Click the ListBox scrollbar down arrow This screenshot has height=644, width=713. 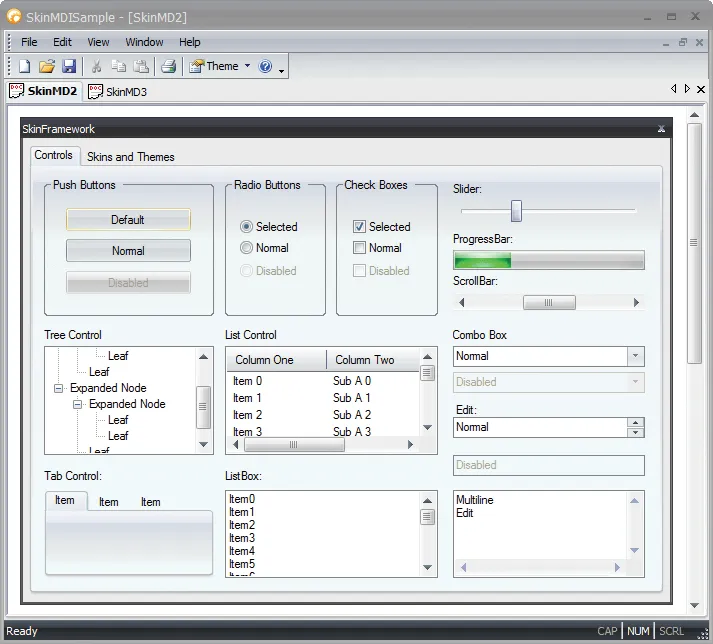[x=427, y=567]
